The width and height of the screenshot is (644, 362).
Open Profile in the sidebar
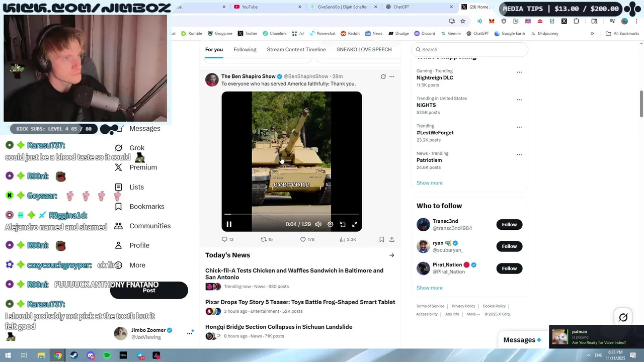(132, 245)
